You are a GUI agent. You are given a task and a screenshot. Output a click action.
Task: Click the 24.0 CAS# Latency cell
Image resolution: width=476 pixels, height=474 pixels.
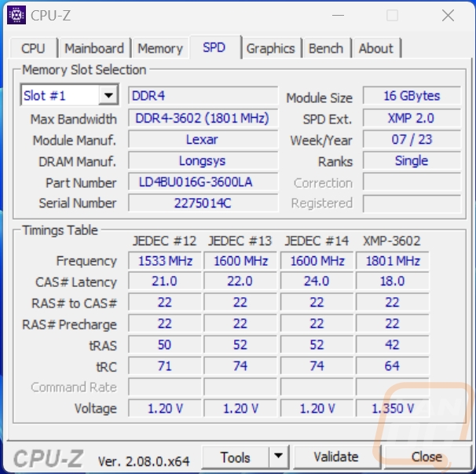pyautogui.click(x=317, y=281)
